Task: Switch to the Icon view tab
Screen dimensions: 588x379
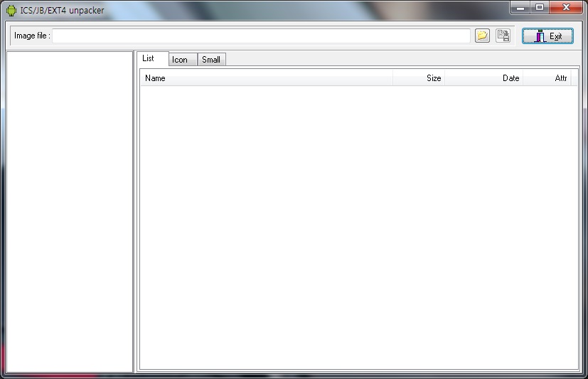Action: tap(180, 60)
